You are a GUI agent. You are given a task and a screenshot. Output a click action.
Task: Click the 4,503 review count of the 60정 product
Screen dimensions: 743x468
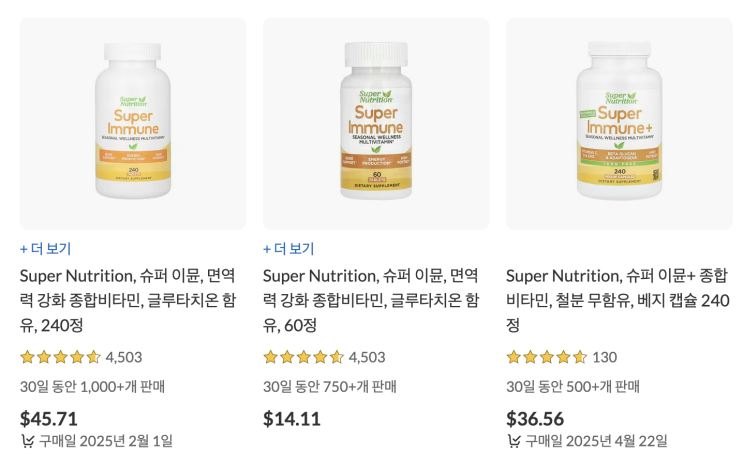tap(367, 357)
